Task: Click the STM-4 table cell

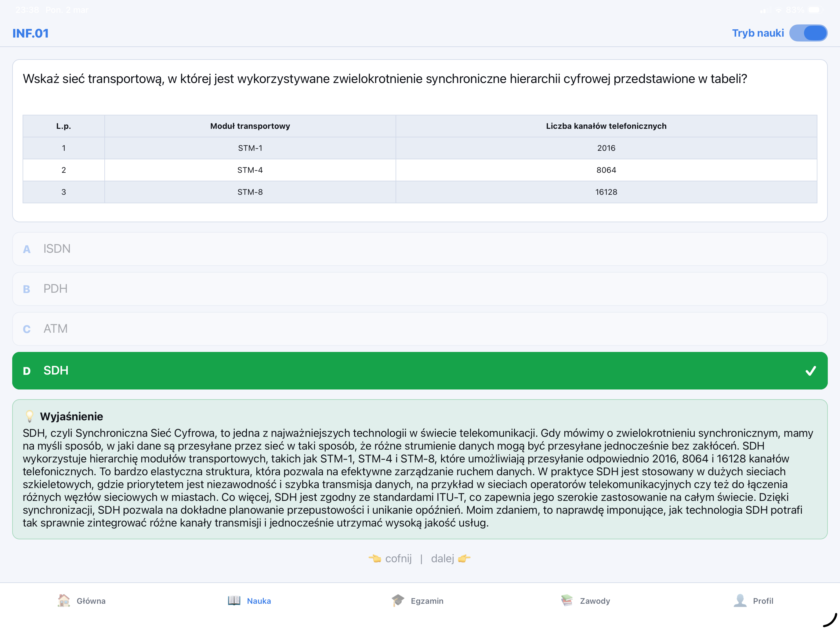Action: point(250,170)
